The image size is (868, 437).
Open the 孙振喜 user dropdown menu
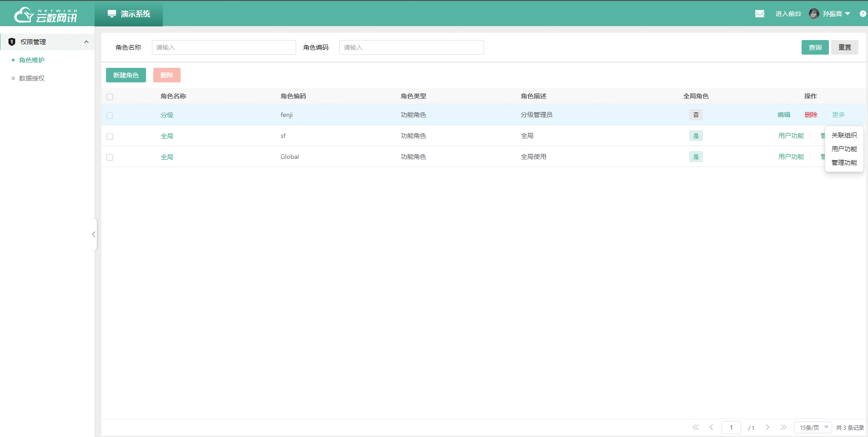[836, 14]
